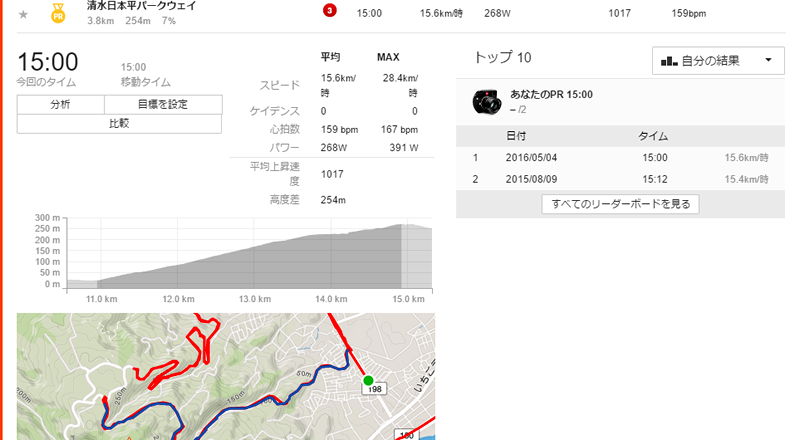
Task: Click the bar chart icon in 自分の結果
Action: click(669, 61)
